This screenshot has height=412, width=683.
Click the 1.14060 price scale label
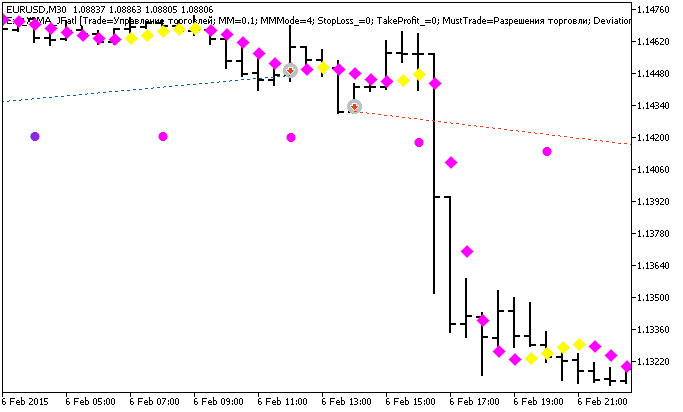pyautogui.click(x=653, y=169)
